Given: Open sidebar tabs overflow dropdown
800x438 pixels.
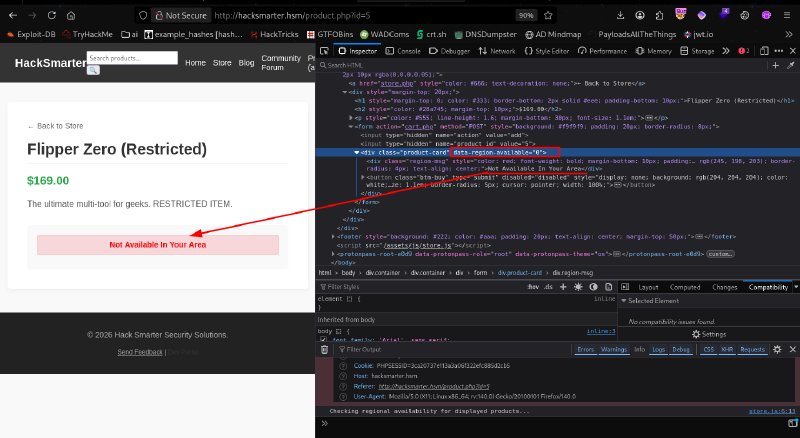Looking at the screenshot, I should [796, 287].
